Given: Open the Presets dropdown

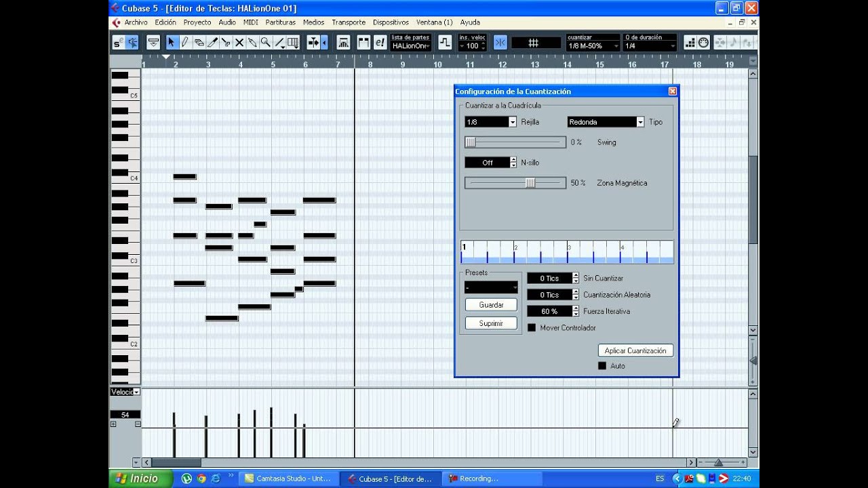Looking at the screenshot, I should pyautogui.click(x=491, y=288).
